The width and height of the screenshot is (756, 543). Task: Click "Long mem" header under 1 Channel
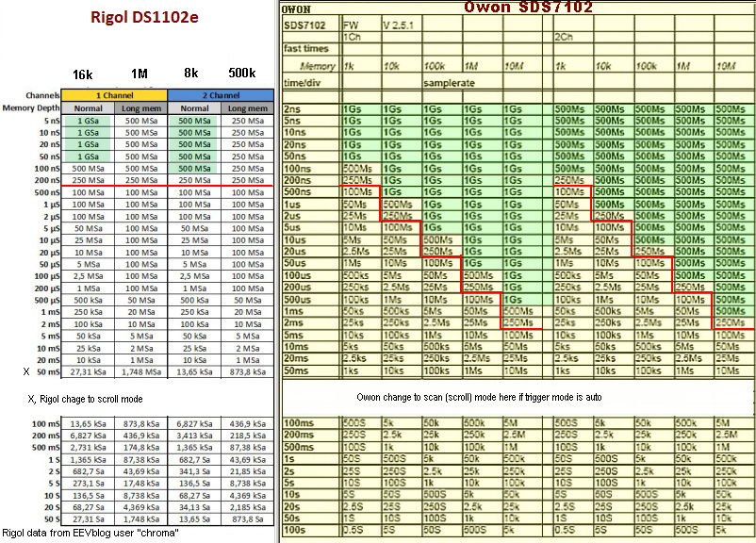[141, 108]
